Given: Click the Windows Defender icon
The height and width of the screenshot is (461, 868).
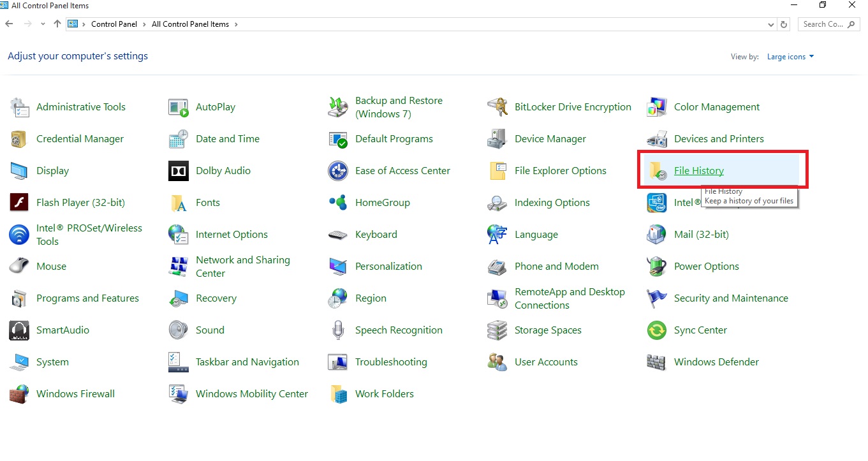Looking at the screenshot, I should coord(657,362).
